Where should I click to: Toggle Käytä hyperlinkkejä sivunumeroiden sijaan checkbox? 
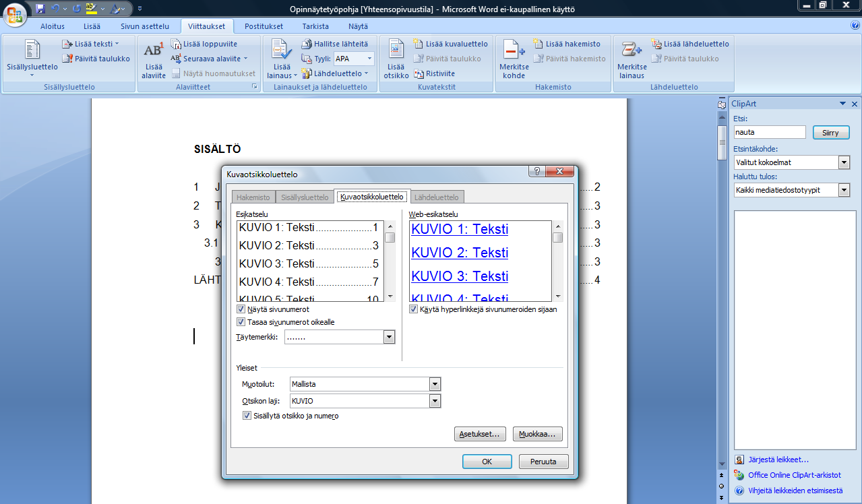[414, 309]
